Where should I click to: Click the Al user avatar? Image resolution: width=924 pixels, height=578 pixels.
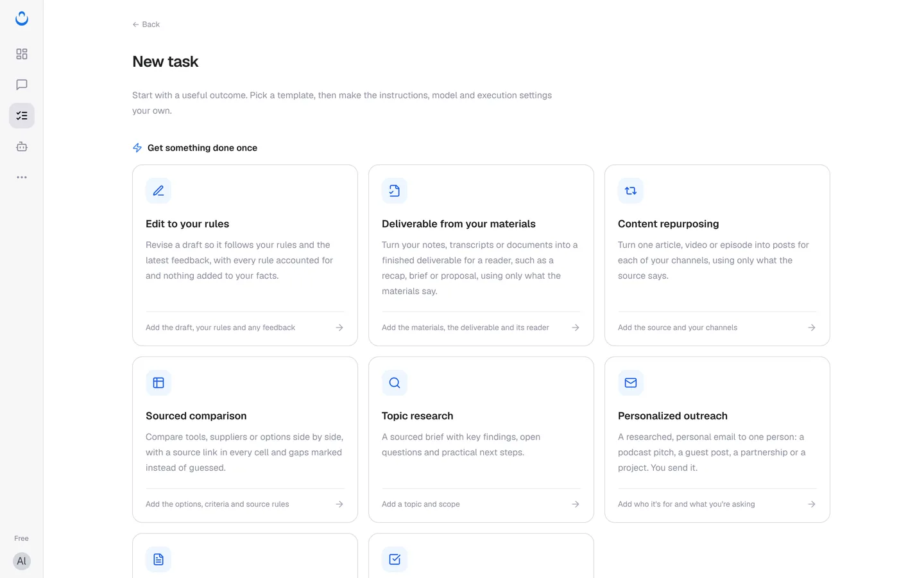(22, 561)
